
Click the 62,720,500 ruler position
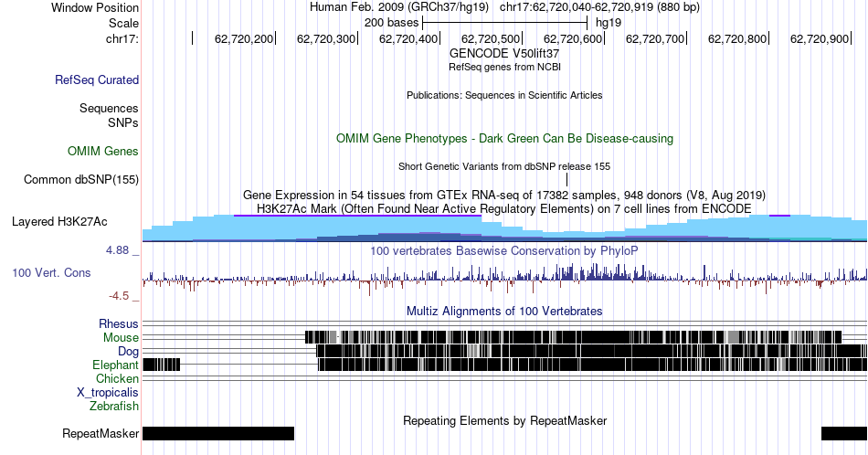(491, 38)
